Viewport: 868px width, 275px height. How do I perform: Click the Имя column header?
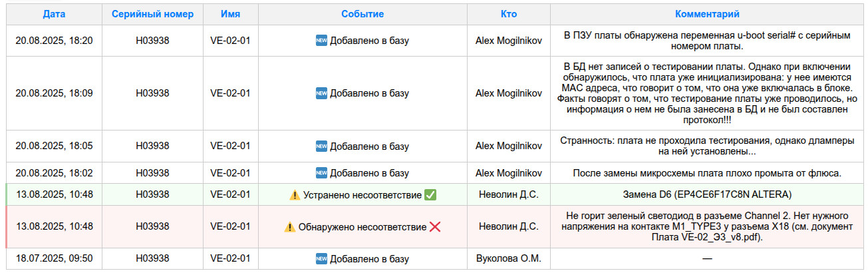[x=230, y=14]
